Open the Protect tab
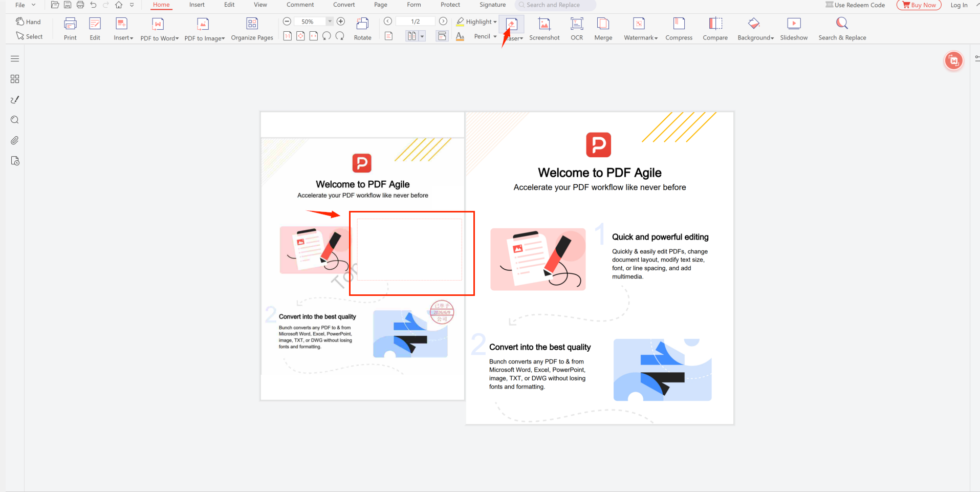The image size is (980, 492). [450, 5]
